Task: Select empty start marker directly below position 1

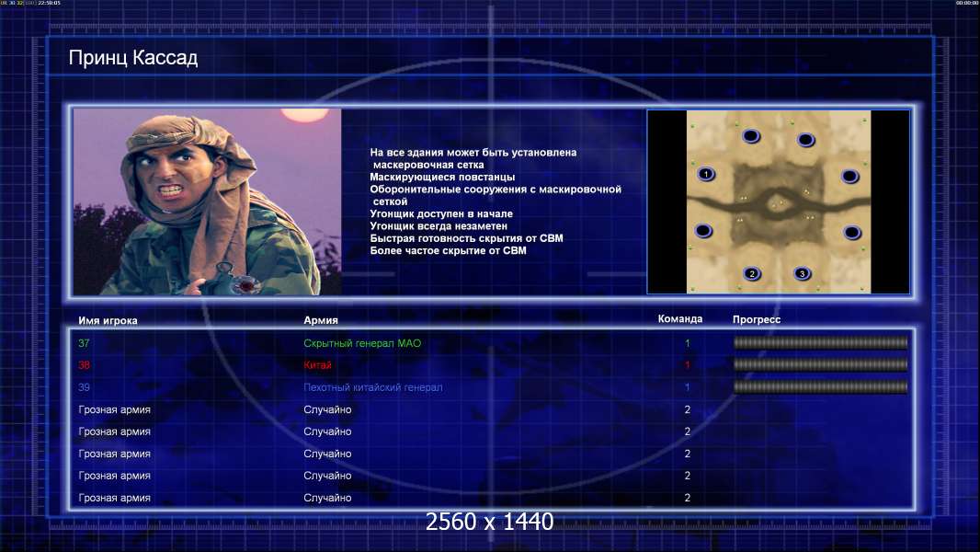Action: tap(703, 231)
